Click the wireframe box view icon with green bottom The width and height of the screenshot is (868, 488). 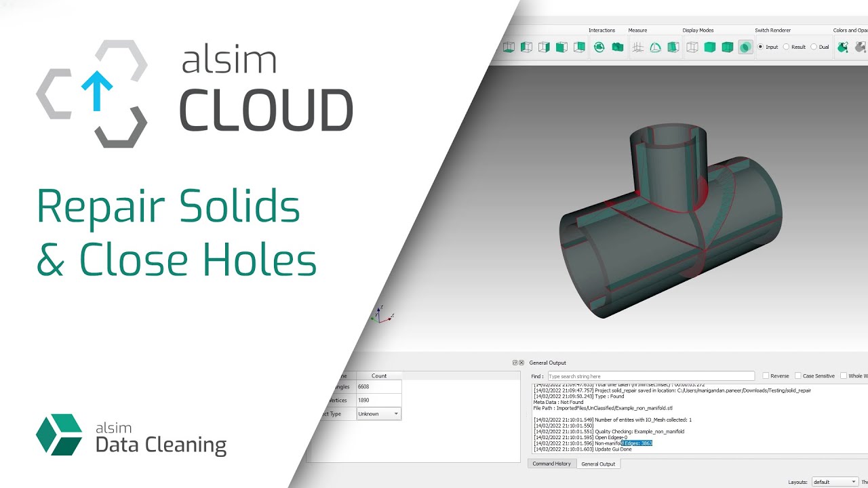(x=509, y=47)
